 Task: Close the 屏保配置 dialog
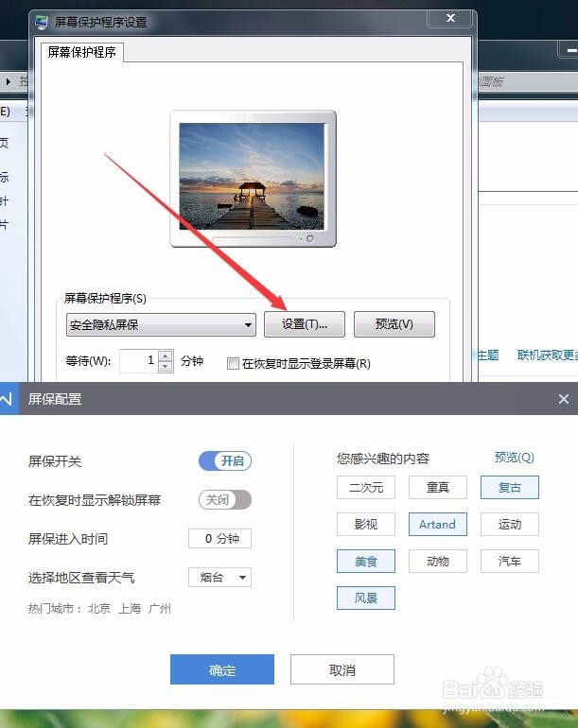(x=564, y=399)
